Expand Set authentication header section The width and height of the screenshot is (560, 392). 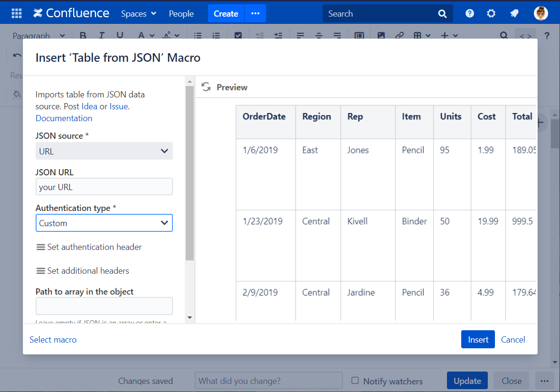pyautogui.click(x=89, y=247)
